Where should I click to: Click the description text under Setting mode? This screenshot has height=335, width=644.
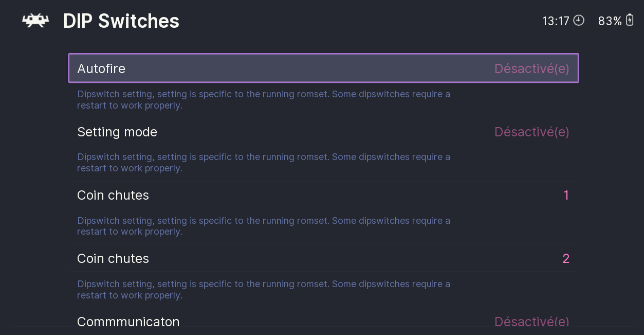click(x=263, y=163)
